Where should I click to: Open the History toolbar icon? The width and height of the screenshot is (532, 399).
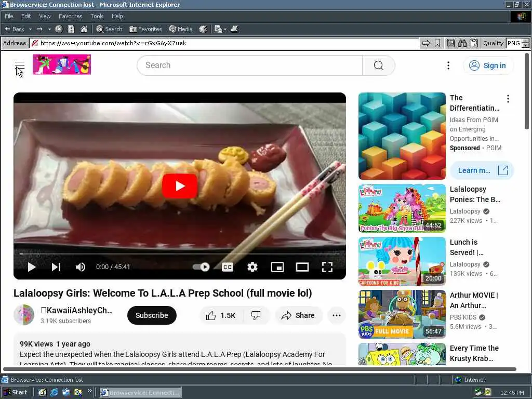click(203, 29)
